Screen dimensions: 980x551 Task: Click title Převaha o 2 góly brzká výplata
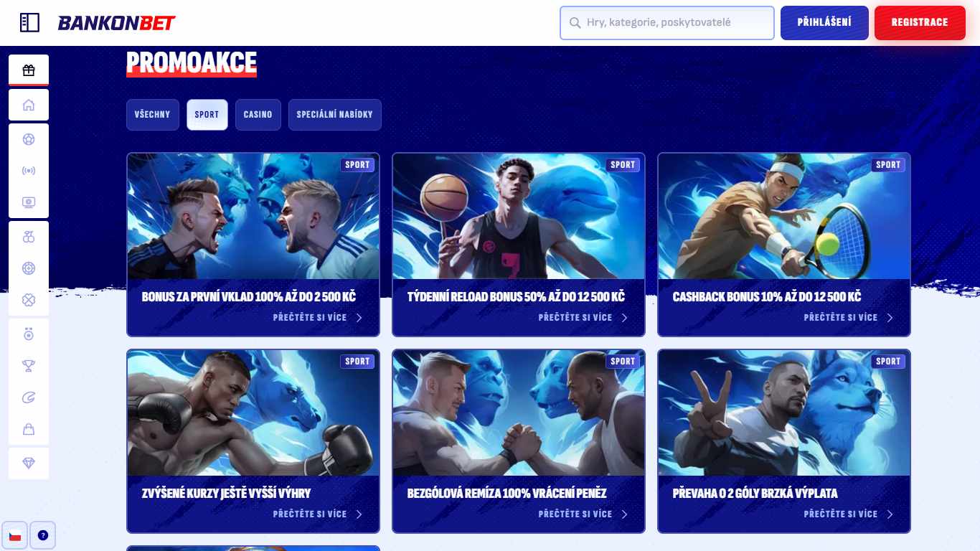click(755, 494)
